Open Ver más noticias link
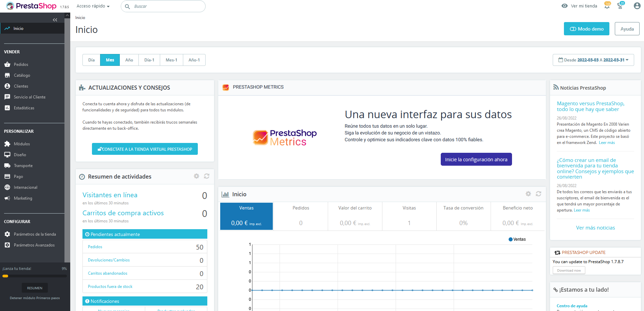 point(595,228)
